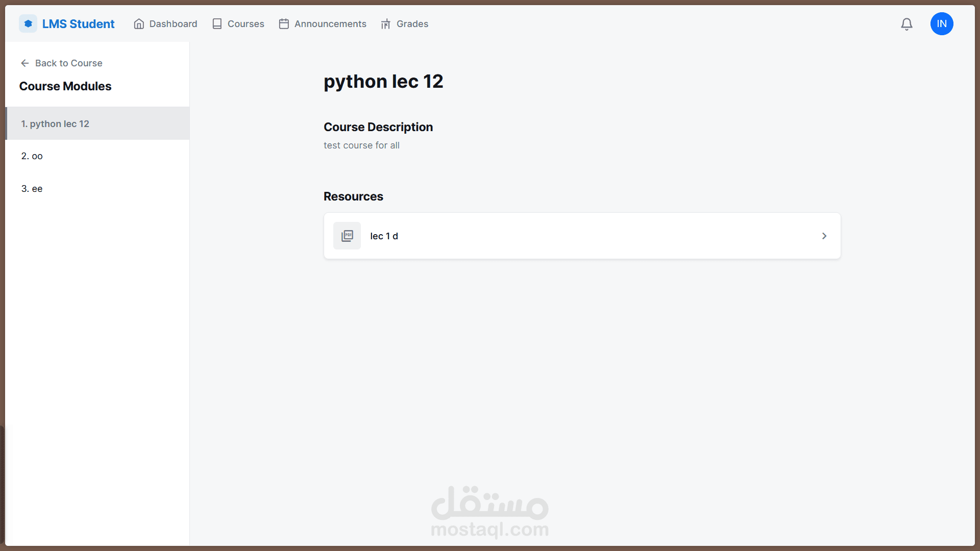Image resolution: width=980 pixels, height=551 pixels.
Task: Expand lec 1 d resource chevron
Action: click(x=824, y=236)
